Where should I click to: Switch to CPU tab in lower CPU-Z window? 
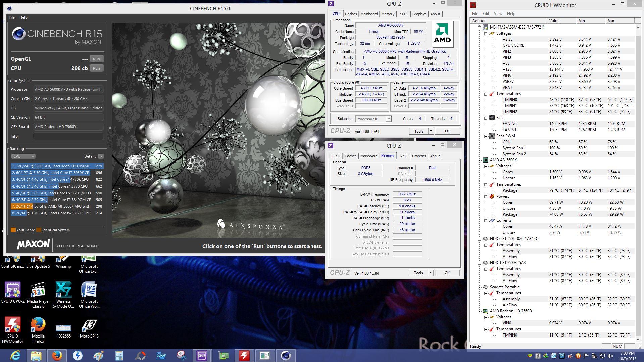(x=336, y=156)
